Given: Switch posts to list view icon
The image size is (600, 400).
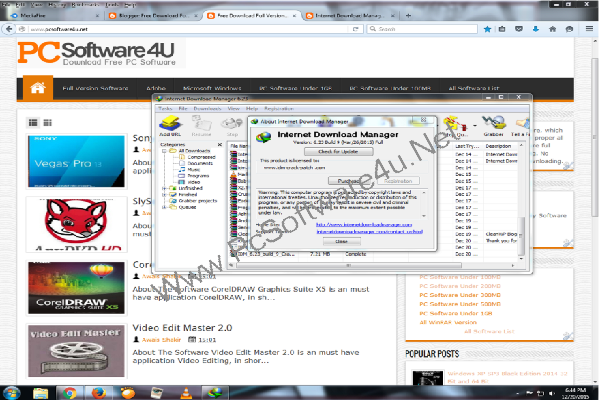Looking at the screenshot, I should pos(33,122).
